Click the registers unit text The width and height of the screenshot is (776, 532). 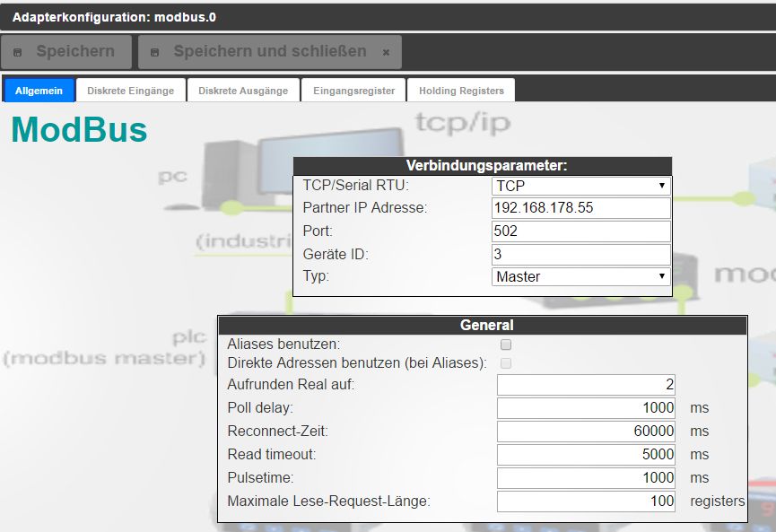click(x=717, y=501)
